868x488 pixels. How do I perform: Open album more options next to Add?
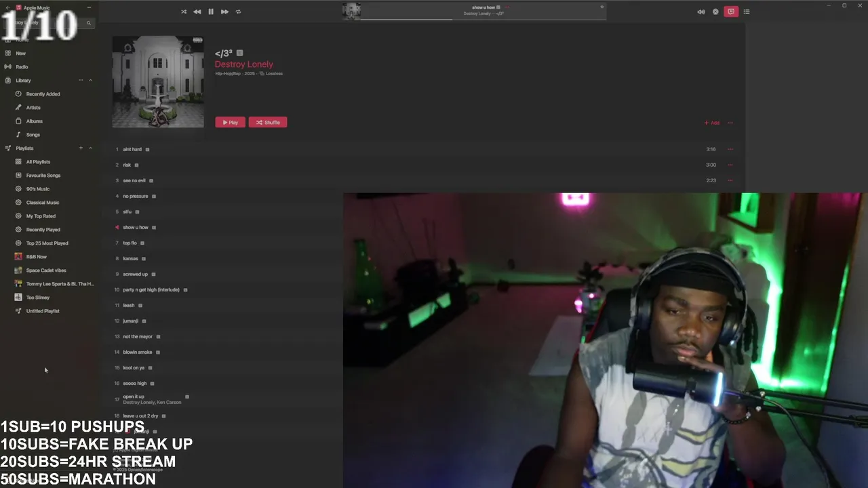[x=730, y=123]
